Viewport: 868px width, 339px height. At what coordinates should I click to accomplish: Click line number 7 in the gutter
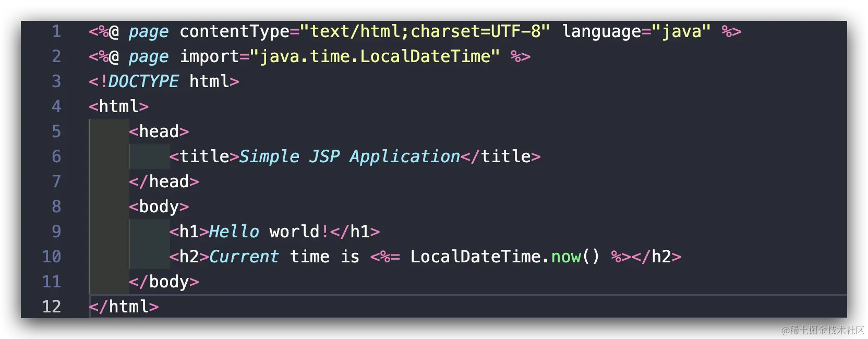(56, 181)
